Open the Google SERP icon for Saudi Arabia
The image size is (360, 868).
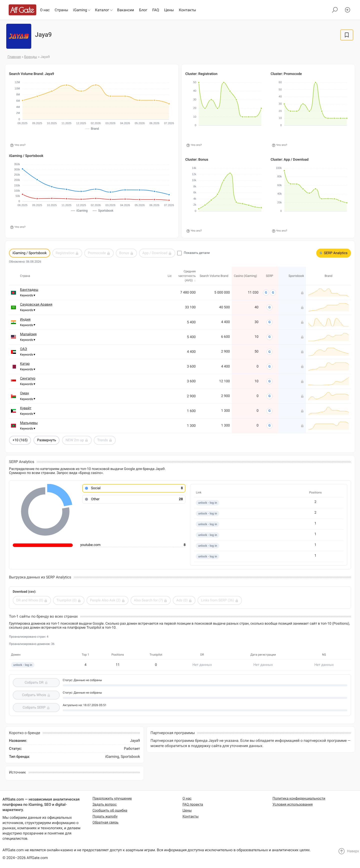click(x=269, y=307)
